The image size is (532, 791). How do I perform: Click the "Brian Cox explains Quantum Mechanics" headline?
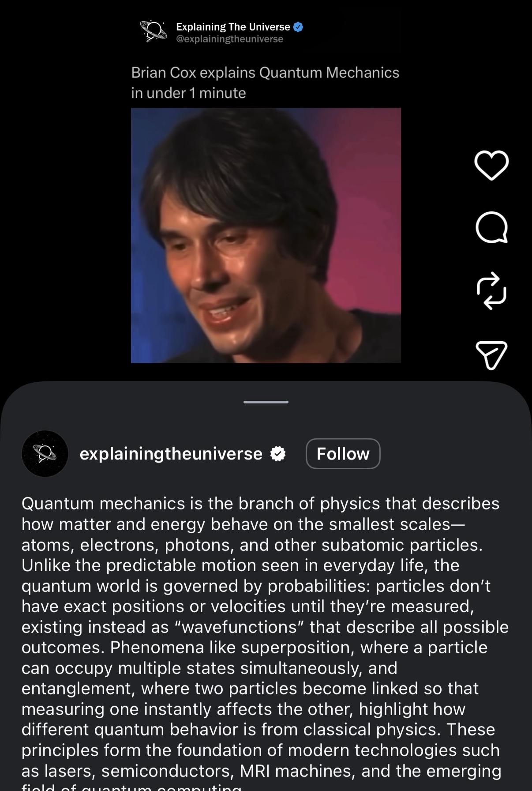(265, 72)
